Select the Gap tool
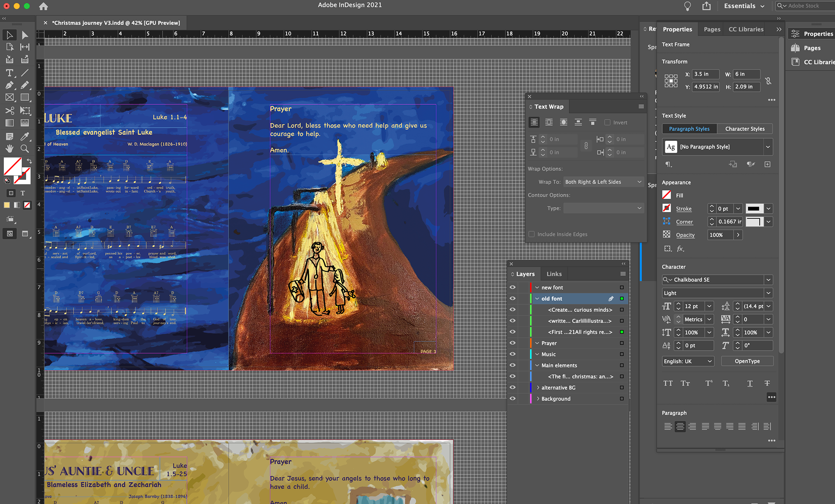Image resolution: width=835 pixels, height=504 pixels. point(25,47)
